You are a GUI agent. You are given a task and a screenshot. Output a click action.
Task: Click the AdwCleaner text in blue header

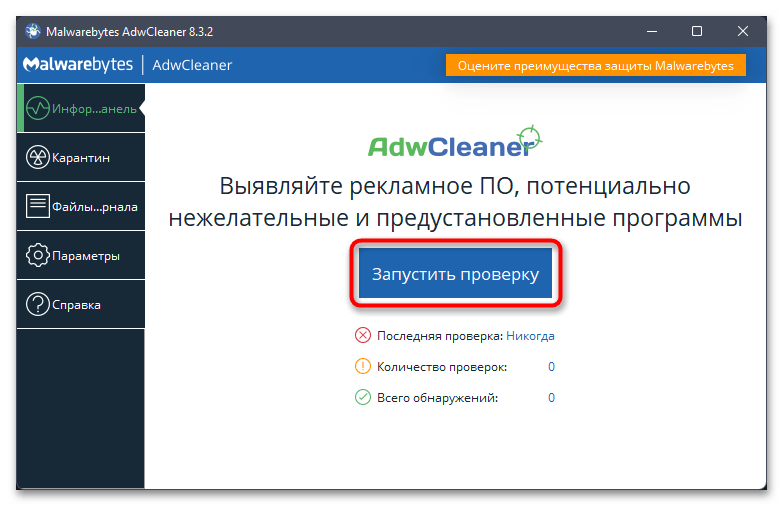[x=192, y=65]
